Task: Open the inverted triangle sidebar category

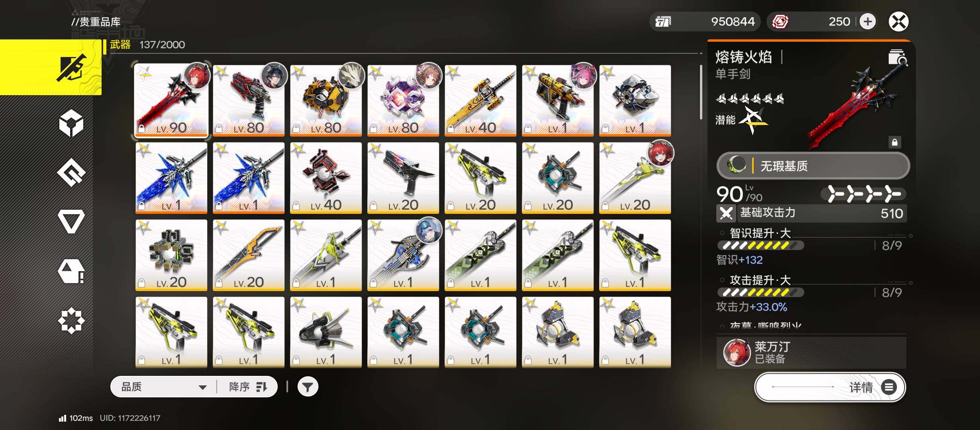Action: point(71,221)
